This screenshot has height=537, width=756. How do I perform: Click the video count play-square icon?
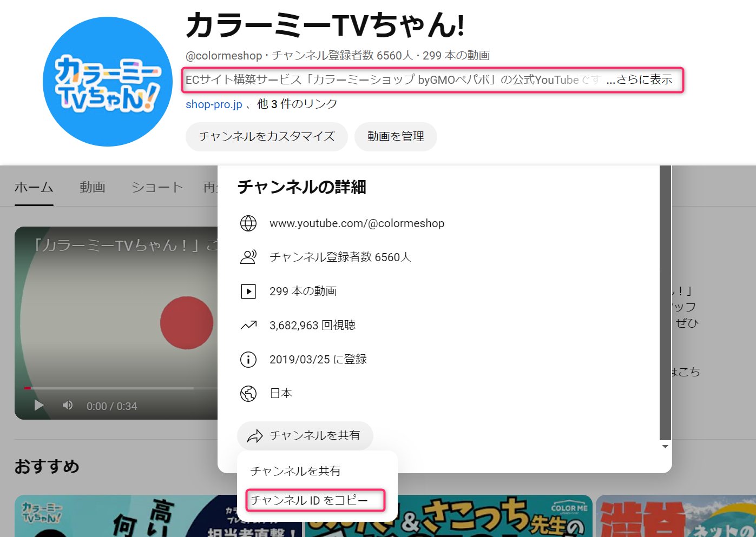click(248, 291)
